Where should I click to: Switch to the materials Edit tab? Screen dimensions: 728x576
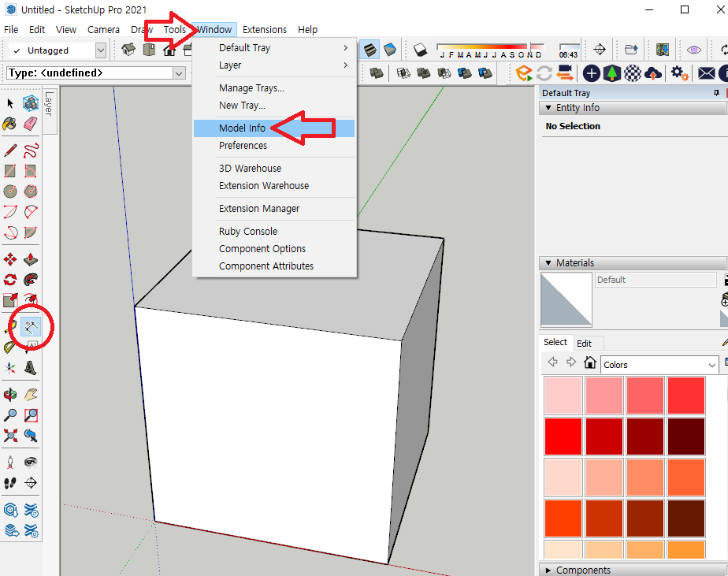coord(584,344)
